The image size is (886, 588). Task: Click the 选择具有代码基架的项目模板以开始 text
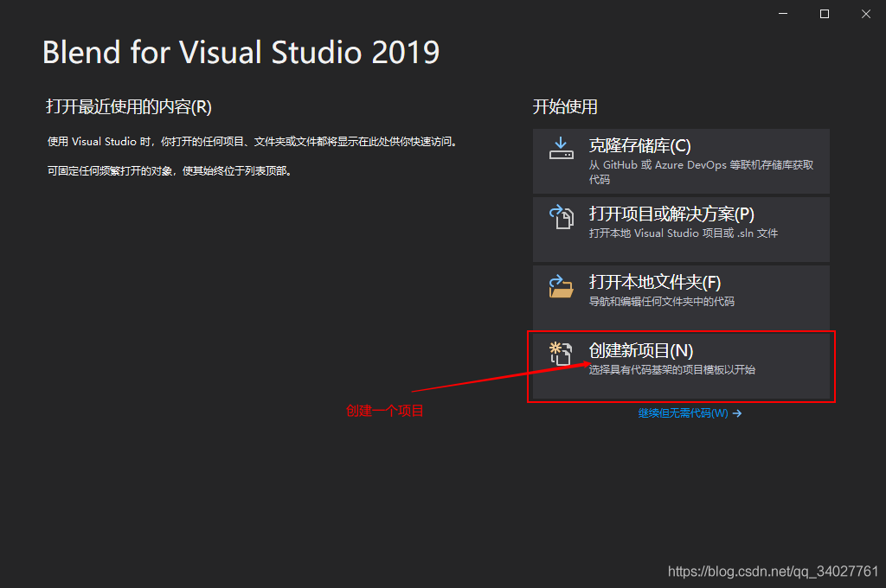671,370
